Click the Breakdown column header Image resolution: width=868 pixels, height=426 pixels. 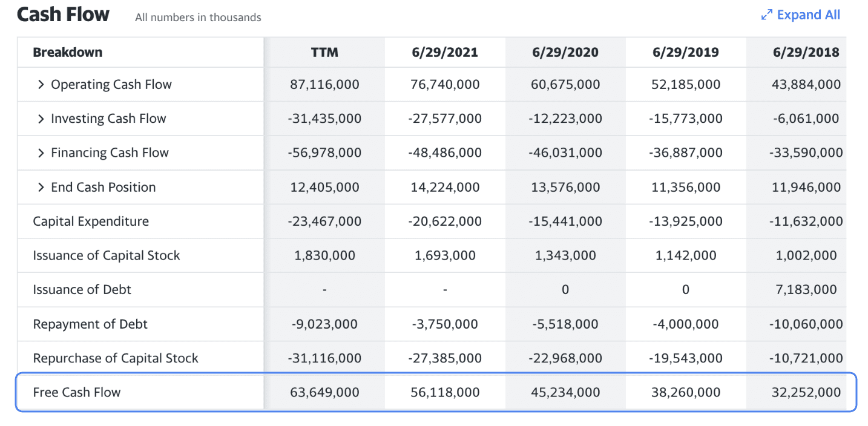pos(68,53)
